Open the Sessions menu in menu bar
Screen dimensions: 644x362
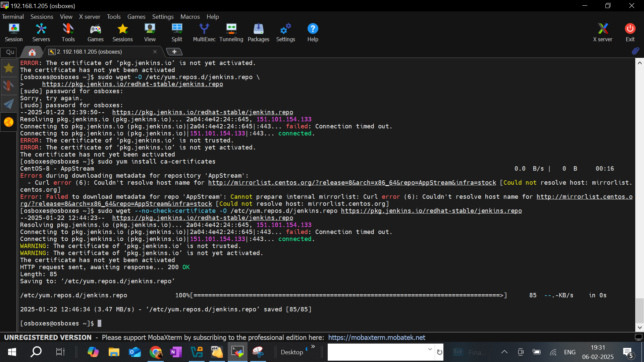tap(42, 17)
